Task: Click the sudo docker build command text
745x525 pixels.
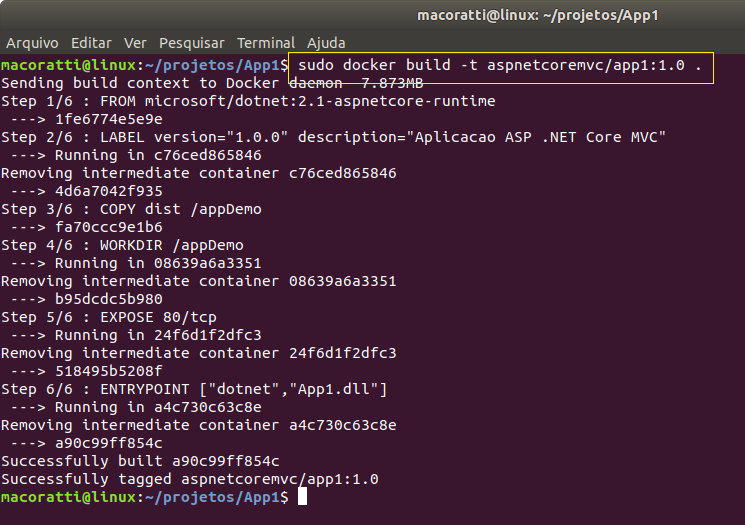Action: [x=500, y=65]
